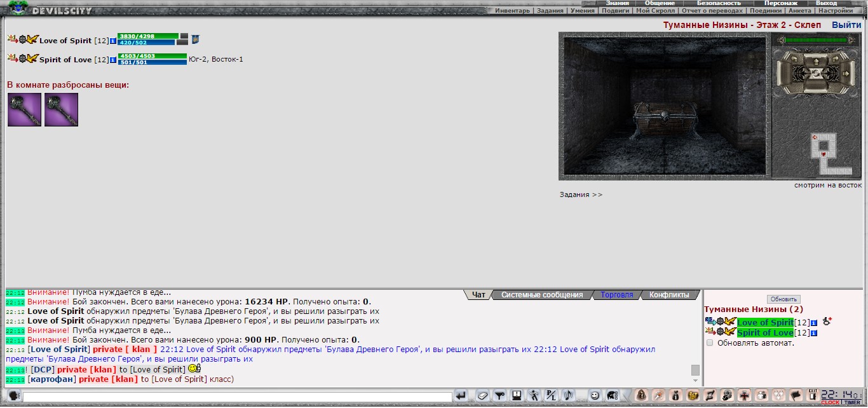The image size is (868, 408).
Task: Pick up the right mace item thumbnail
Action: 61,109
